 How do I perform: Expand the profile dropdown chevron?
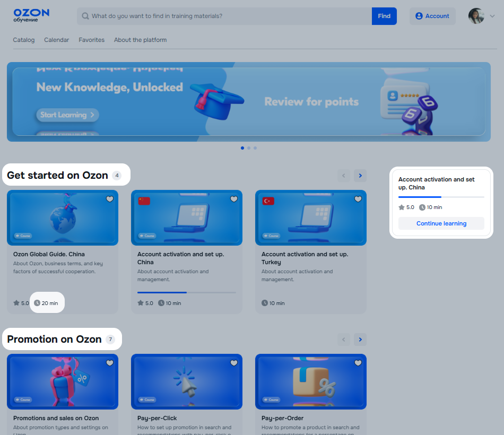pos(492,16)
